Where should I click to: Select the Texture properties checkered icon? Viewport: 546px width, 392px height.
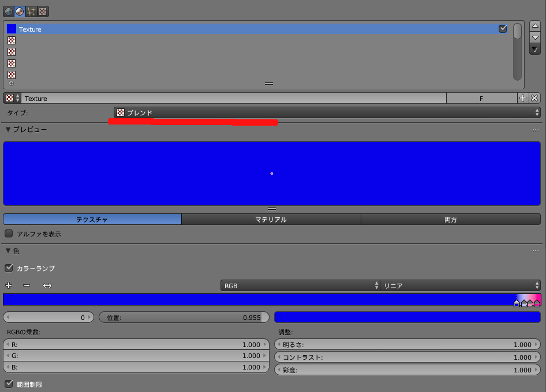click(x=43, y=11)
